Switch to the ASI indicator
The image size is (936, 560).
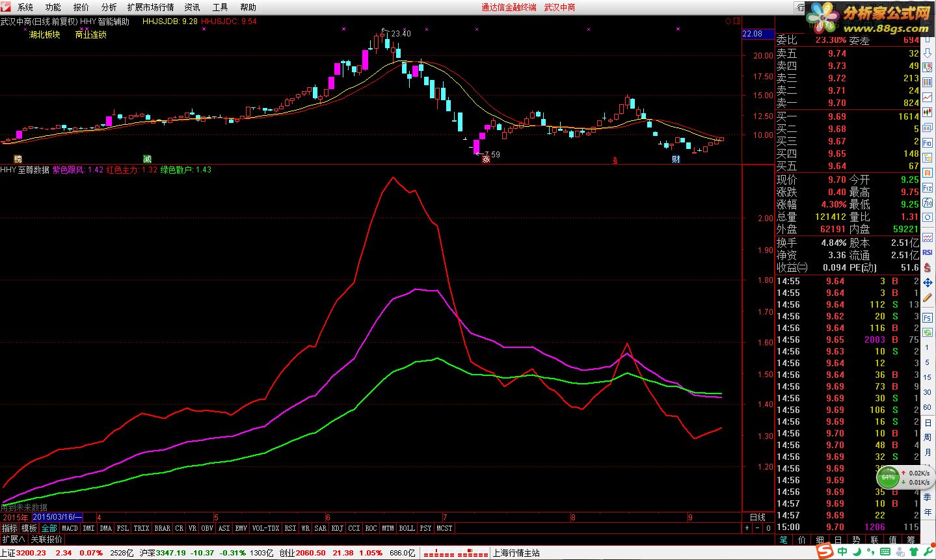(224, 528)
